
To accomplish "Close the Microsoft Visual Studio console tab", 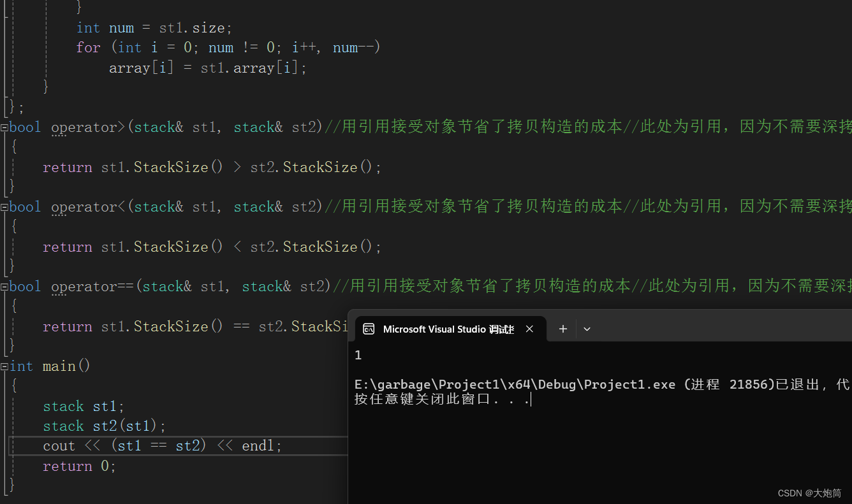I will (529, 329).
